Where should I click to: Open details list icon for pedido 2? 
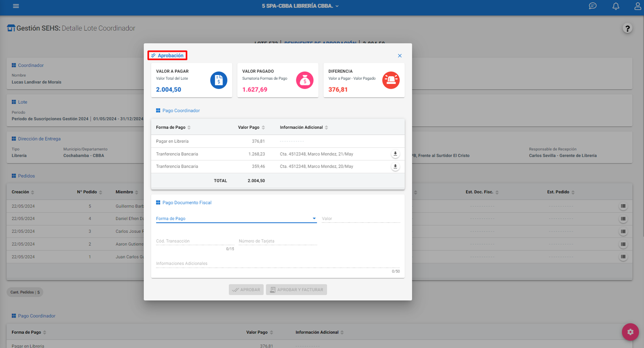click(x=623, y=244)
